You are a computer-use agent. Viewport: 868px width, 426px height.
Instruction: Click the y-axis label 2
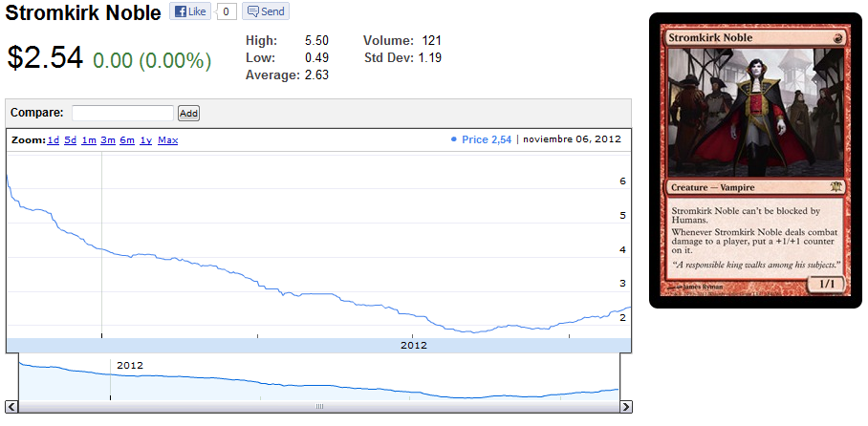tap(622, 317)
